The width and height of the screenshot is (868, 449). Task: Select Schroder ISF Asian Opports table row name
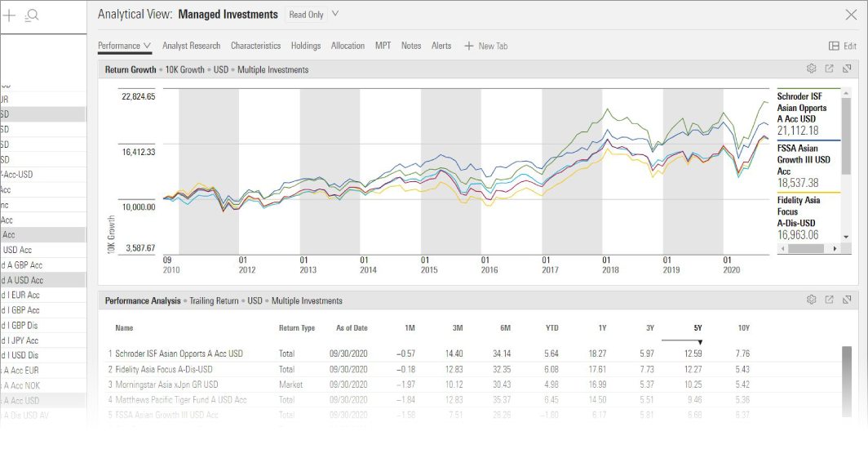point(179,354)
